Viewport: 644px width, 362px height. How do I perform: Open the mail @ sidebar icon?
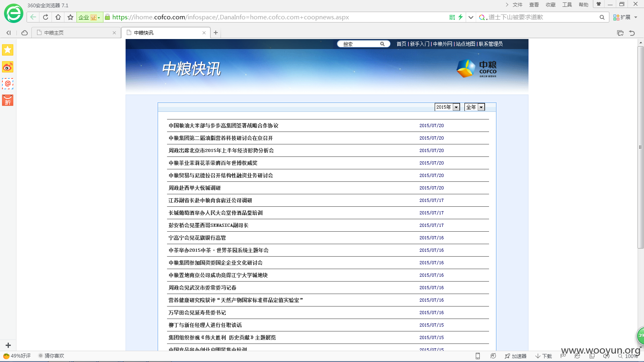coord(8,84)
